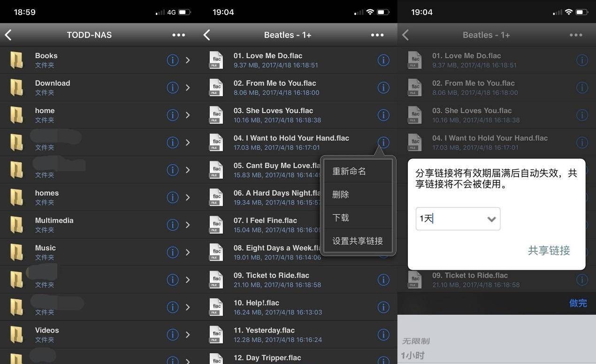Choose 设置共享链接 in the context menu

(x=358, y=241)
